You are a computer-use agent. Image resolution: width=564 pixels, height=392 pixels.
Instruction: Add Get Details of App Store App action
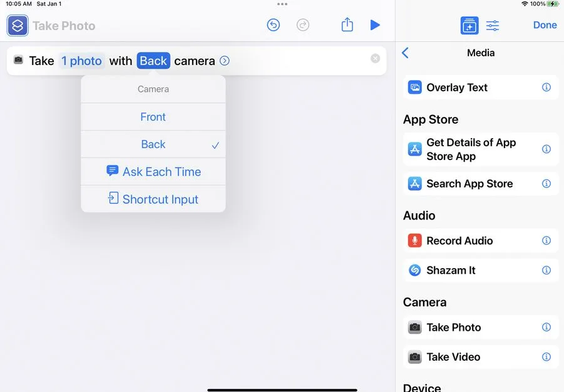point(481,149)
